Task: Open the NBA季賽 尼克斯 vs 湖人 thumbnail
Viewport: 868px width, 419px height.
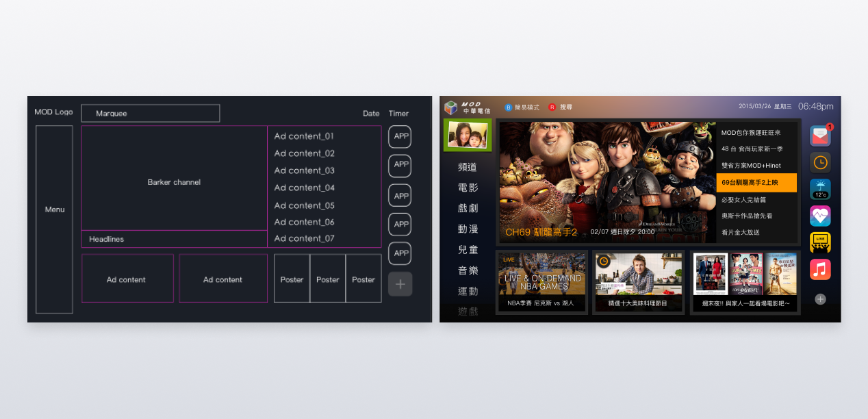Action: (540, 282)
